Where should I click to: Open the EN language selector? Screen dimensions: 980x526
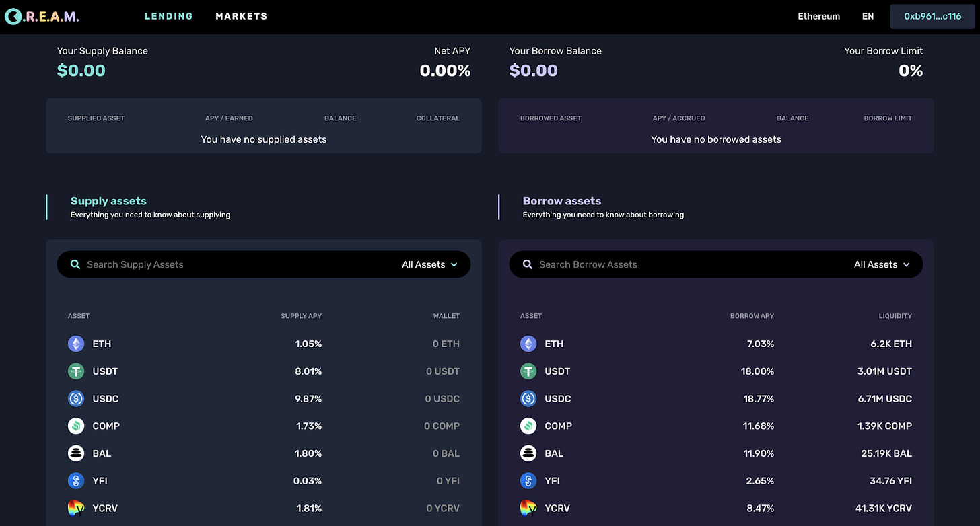point(868,16)
